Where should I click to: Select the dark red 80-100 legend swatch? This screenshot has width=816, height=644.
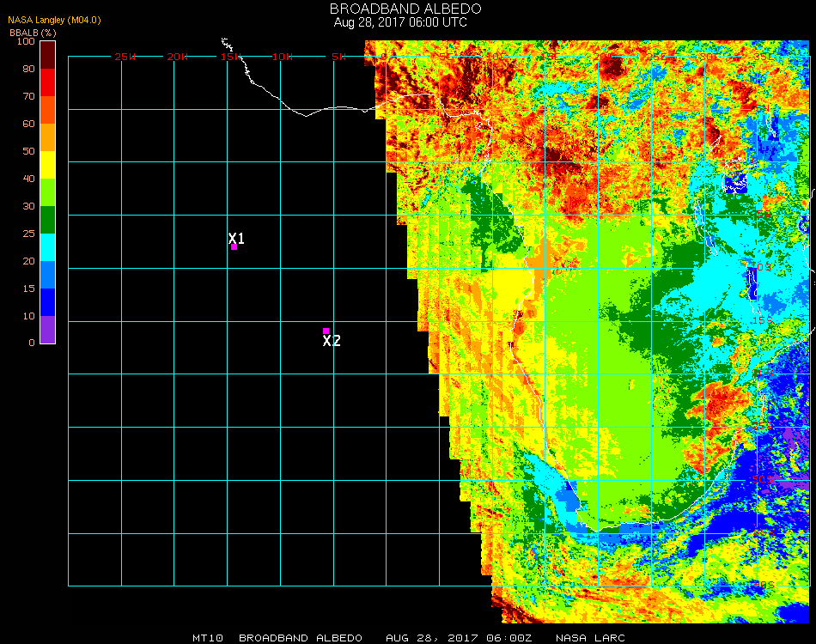click(47, 55)
